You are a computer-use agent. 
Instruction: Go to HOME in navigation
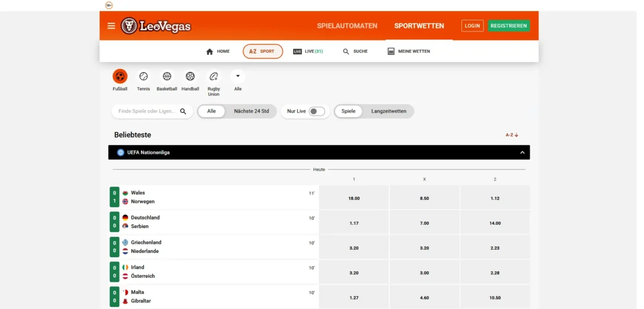pos(218,51)
